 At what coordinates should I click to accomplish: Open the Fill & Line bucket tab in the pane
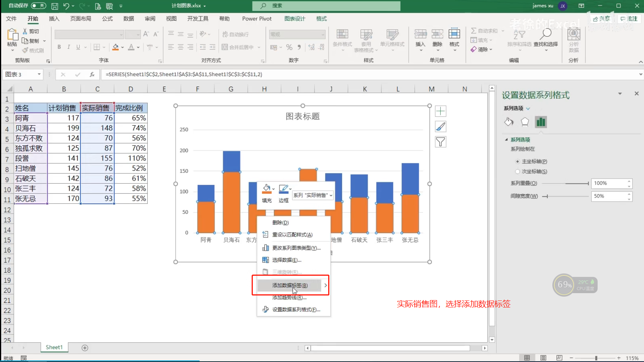(x=509, y=122)
